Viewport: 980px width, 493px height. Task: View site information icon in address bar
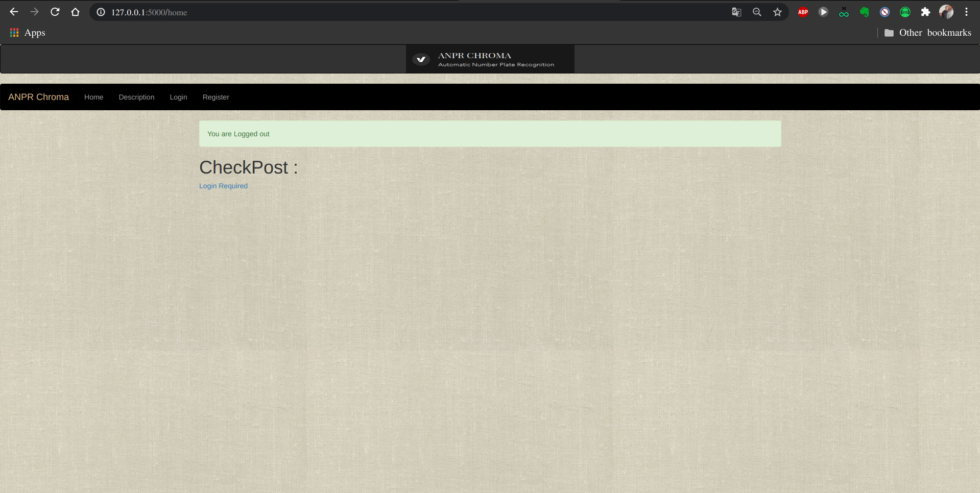(x=101, y=12)
